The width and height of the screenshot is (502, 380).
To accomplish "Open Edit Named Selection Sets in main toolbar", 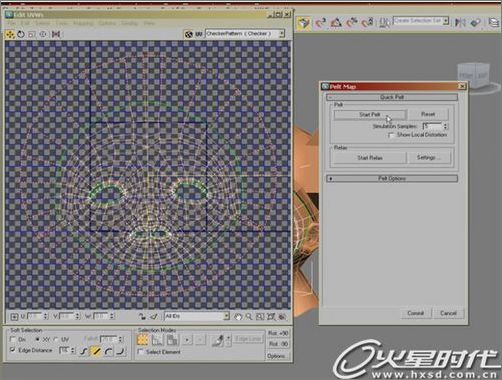I will click(x=385, y=23).
